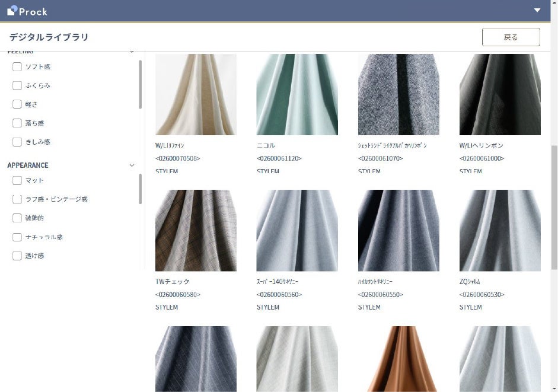Click the main page vertical scrollbar
Image resolution: width=558 pixels, height=392 pixels.
tap(554, 207)
